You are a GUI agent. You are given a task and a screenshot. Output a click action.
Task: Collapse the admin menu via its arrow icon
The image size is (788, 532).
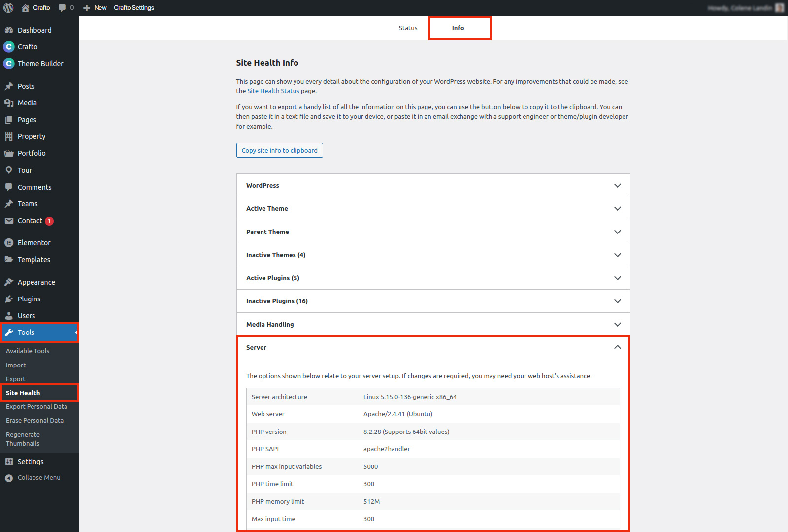[8, 477]
